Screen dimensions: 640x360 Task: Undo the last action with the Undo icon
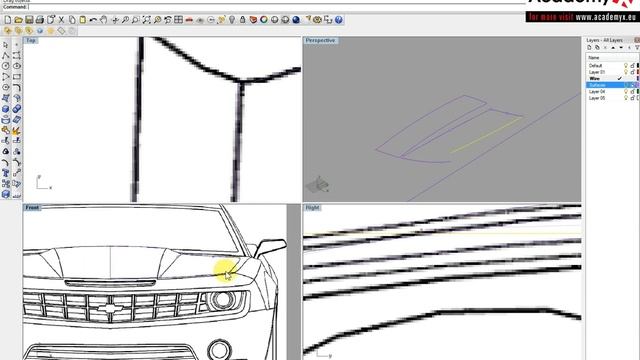click(x=93, y=20)
